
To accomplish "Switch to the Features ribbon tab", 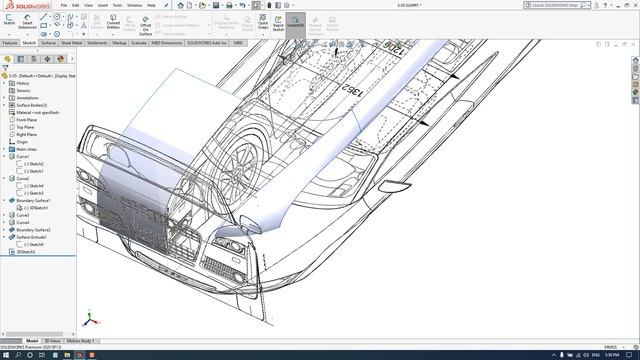I will (10, 43).
